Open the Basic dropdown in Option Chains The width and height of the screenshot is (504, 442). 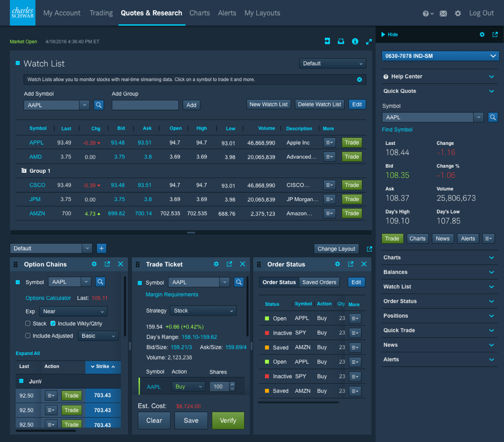tap(98, 336)
